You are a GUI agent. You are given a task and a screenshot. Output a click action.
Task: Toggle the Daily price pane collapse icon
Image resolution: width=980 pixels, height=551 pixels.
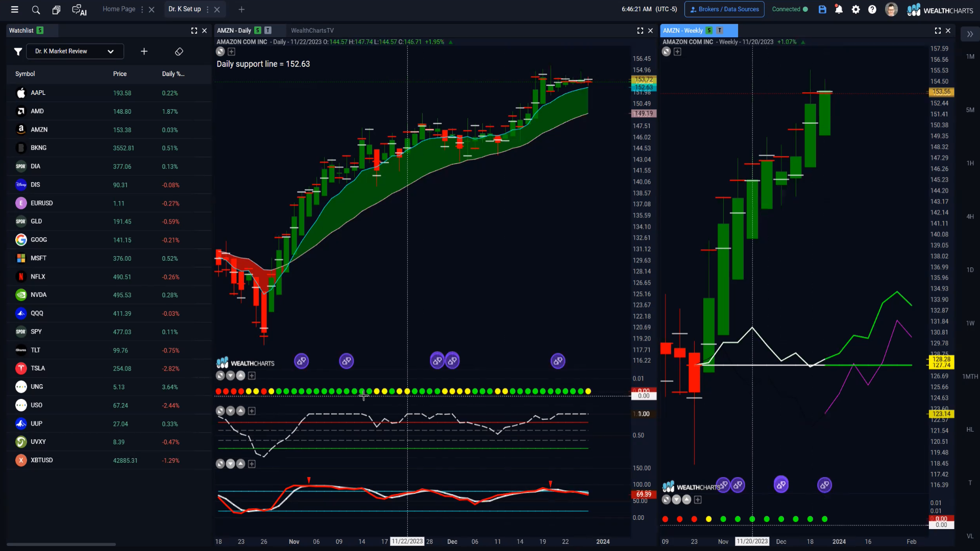[220, 52]
